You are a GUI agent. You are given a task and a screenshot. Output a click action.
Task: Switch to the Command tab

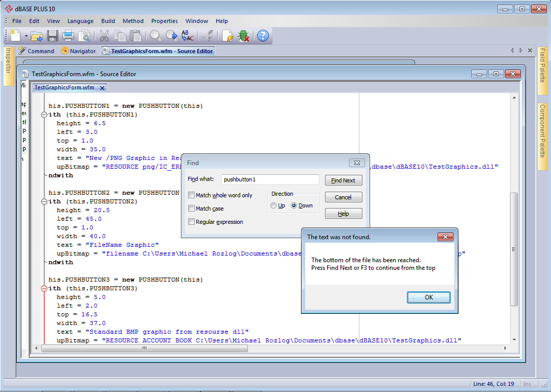(37, 51)
